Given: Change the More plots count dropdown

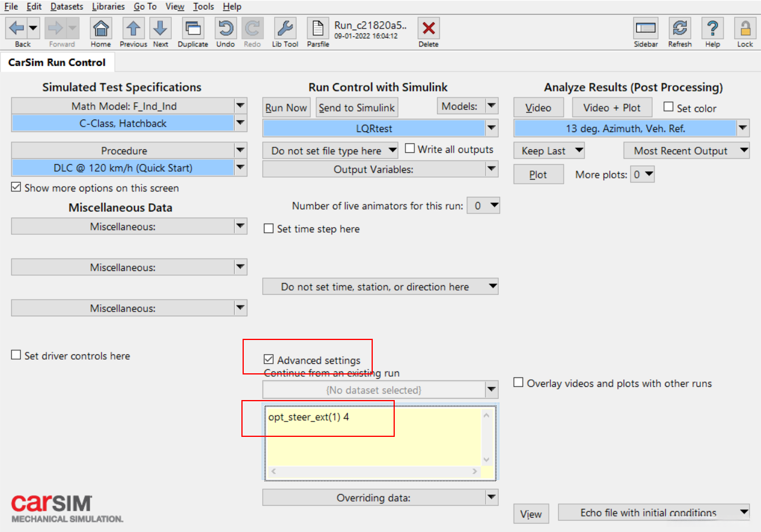Looking at the screenshot, I should (643, 175).
